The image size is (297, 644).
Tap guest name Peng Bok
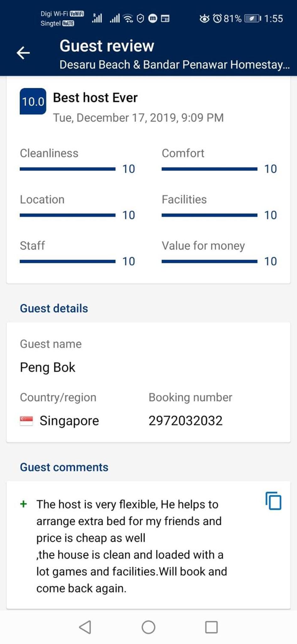coord(47,368)
